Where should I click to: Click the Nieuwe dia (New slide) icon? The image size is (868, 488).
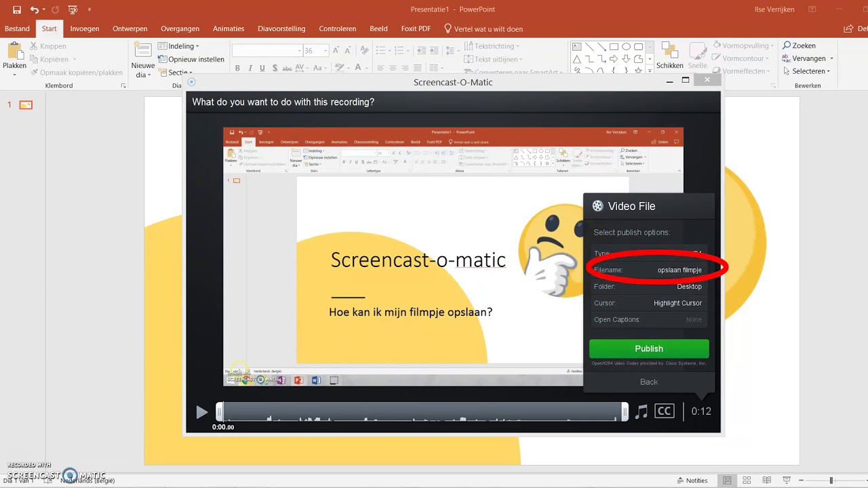click(142, 50)
